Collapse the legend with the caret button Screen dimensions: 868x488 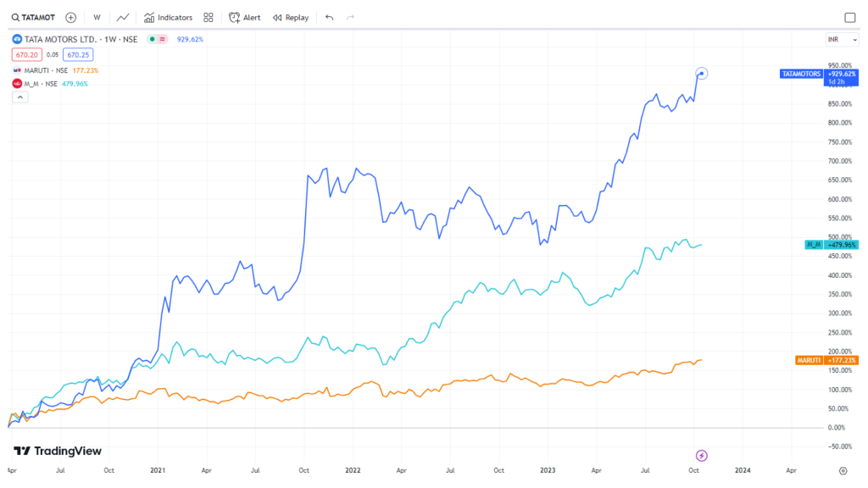20,97
